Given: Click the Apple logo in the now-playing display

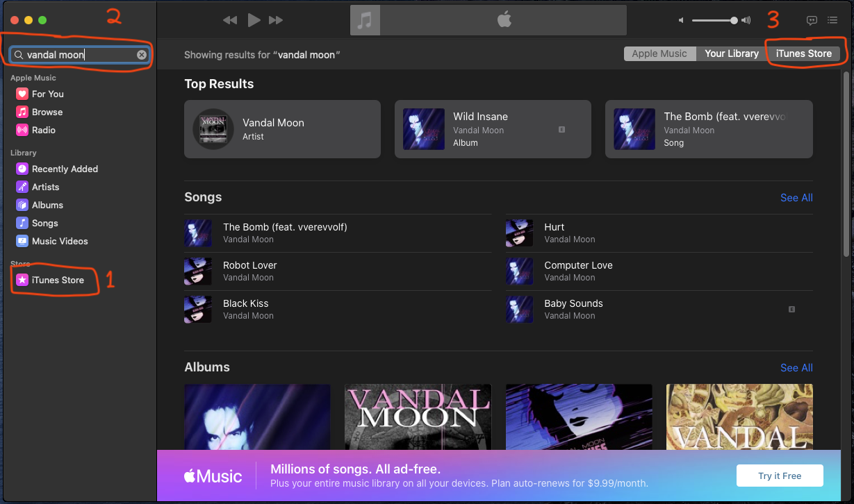Looking at the screenshot, I should coord(504,20).
